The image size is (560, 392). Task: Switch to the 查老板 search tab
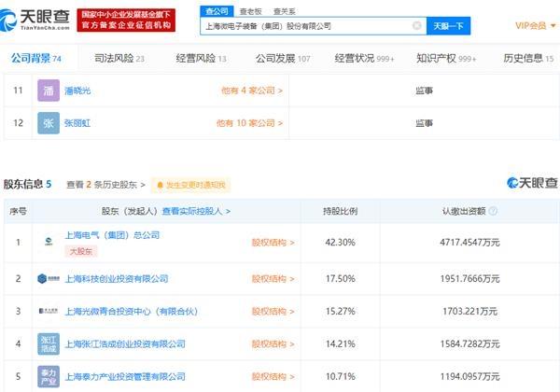point(251,11)
